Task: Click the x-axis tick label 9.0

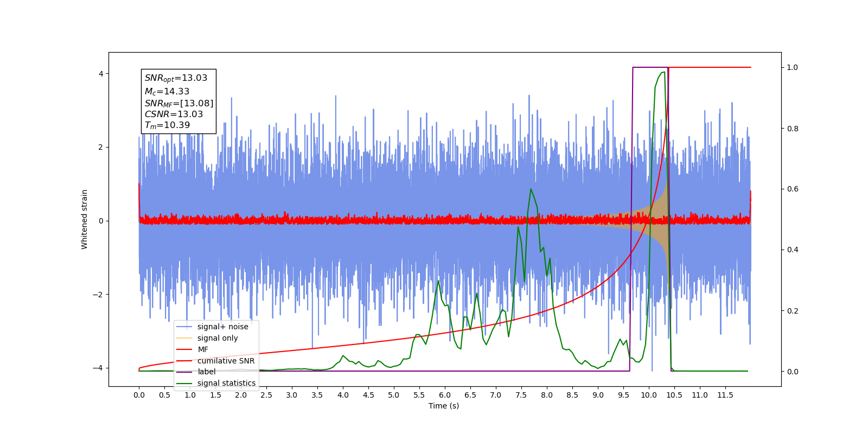Action: click(x=598, y=395)
